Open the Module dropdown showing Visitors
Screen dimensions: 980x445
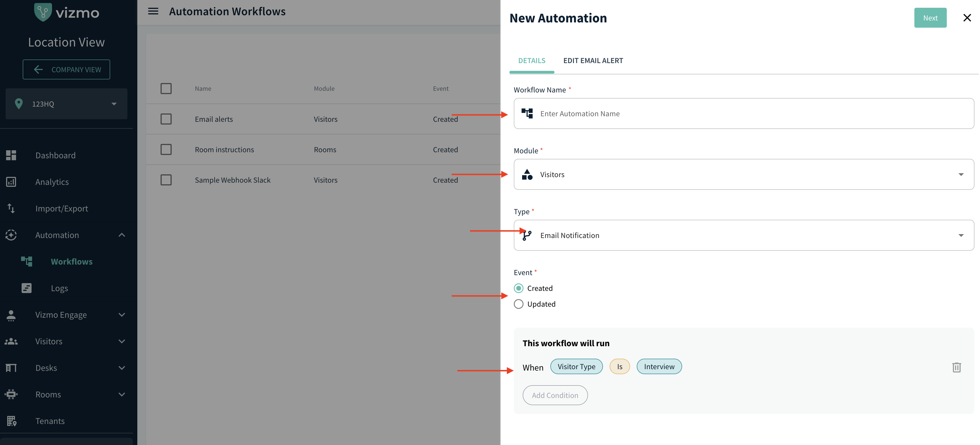coord(743,175)
